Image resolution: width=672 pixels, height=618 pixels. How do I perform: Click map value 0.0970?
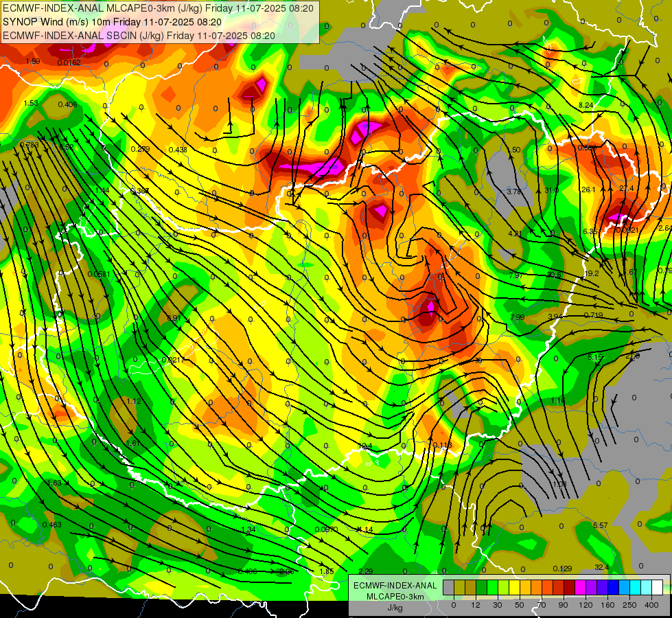tap(327, 529)
